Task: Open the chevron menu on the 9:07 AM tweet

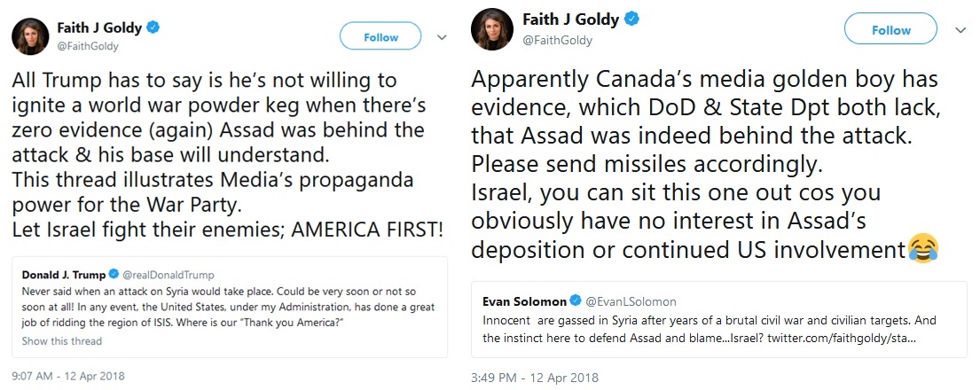Action: [x=442, y=36]
